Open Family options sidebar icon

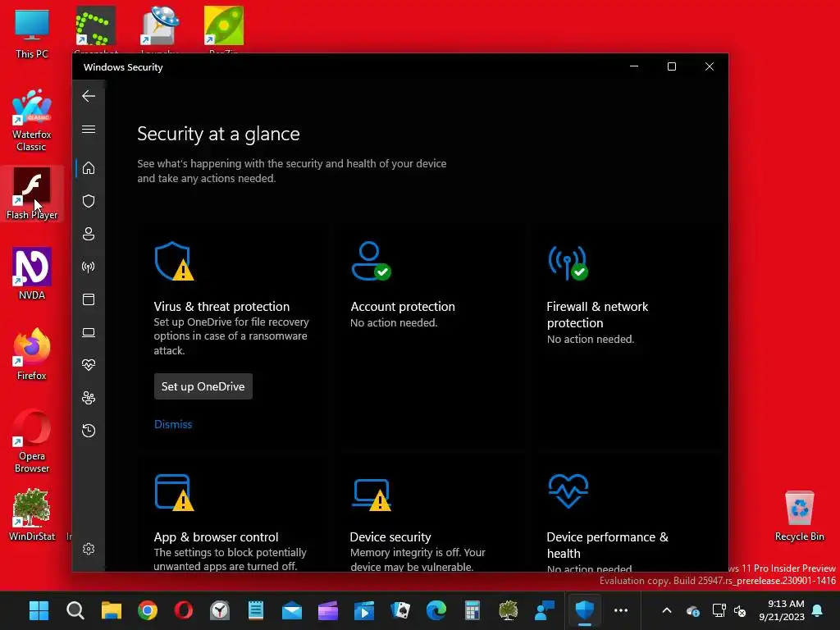click(89, 398)
